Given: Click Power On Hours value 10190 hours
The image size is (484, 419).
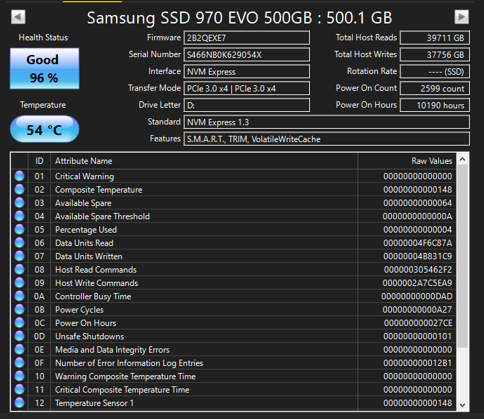Looking at the screenshot, I should 435,105.
